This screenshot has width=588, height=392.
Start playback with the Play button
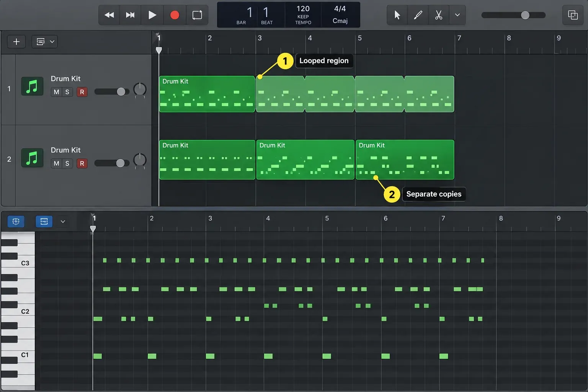(152, 15)
